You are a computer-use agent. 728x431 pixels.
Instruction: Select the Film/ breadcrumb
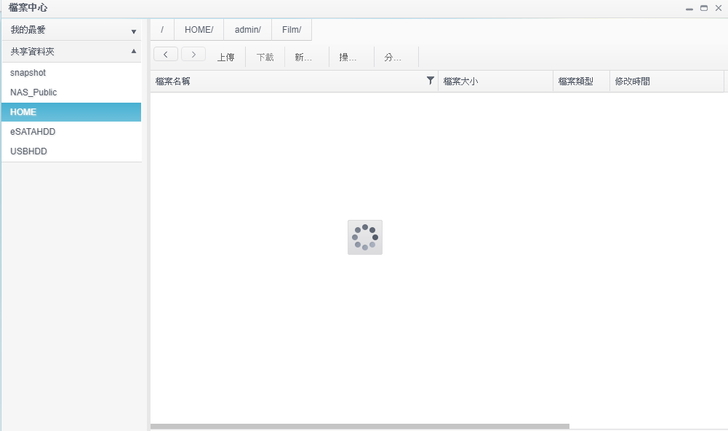(292, 30)
